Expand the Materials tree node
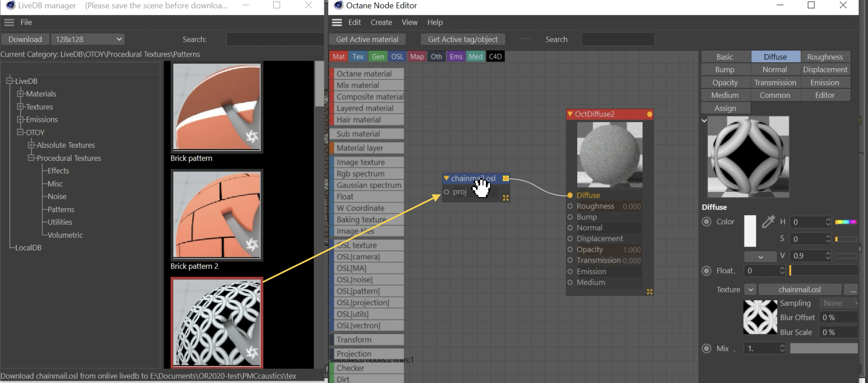868x383 pixels. coord(20,94)
